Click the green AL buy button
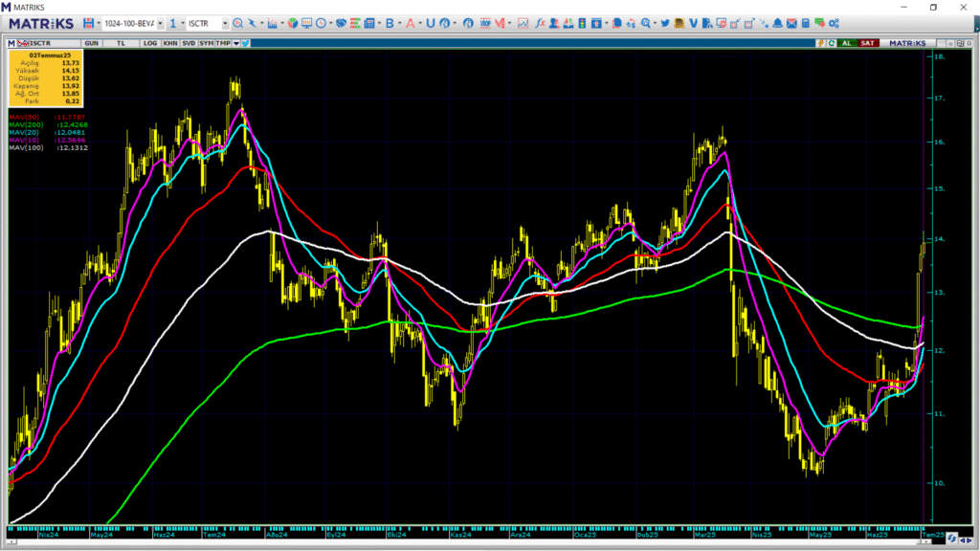The image size is (980, 551). point(847,43)
